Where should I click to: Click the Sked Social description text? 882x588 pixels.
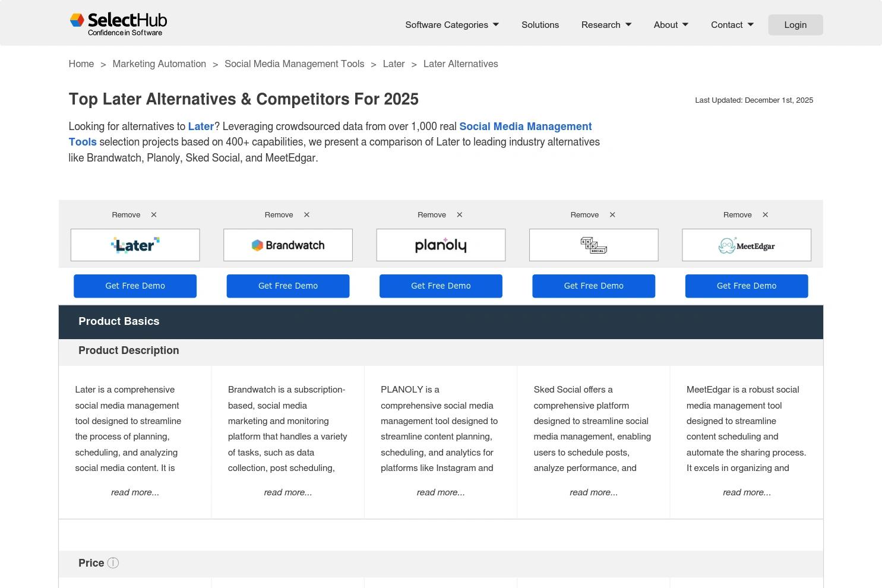click(593, 429)
